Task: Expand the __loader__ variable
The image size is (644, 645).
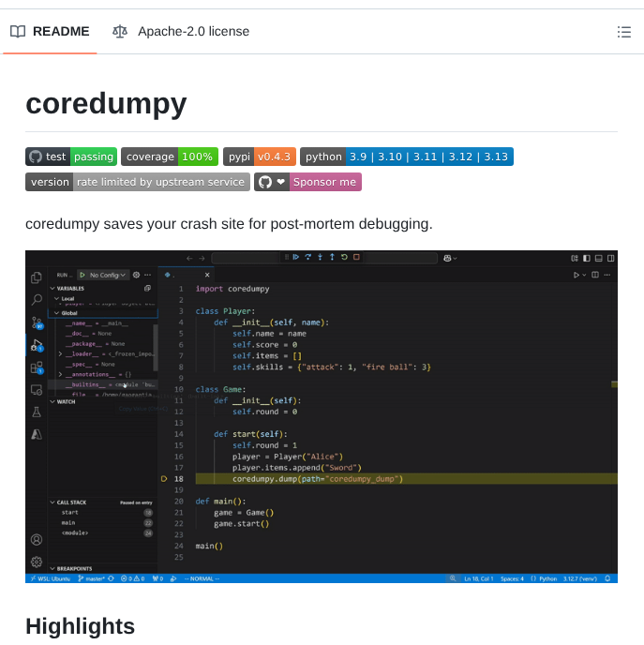Action: pos(60,353)
